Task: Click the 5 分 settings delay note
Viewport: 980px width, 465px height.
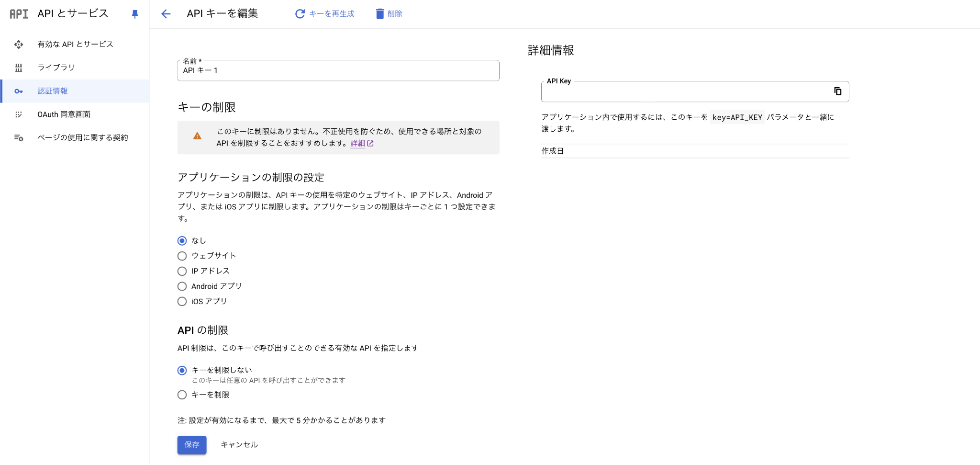Action: pyautogui.click(x=281, y=420)
